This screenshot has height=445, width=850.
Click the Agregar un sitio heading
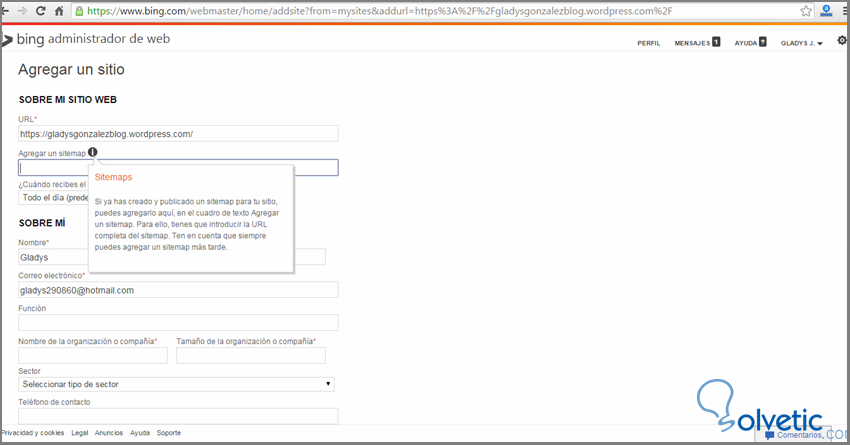(x=72, y=69)
